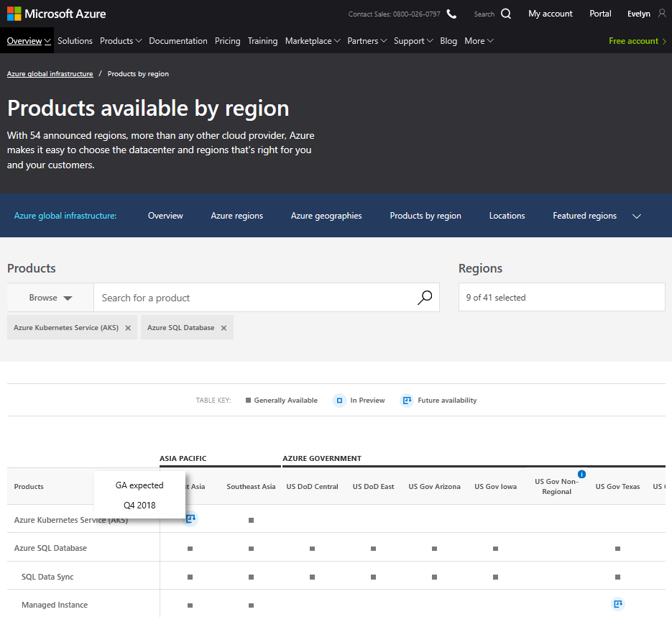The width and height of the screenshot is (672, 617).
Task: Click the US Gov Arizona column header
Action: [435, 487]
